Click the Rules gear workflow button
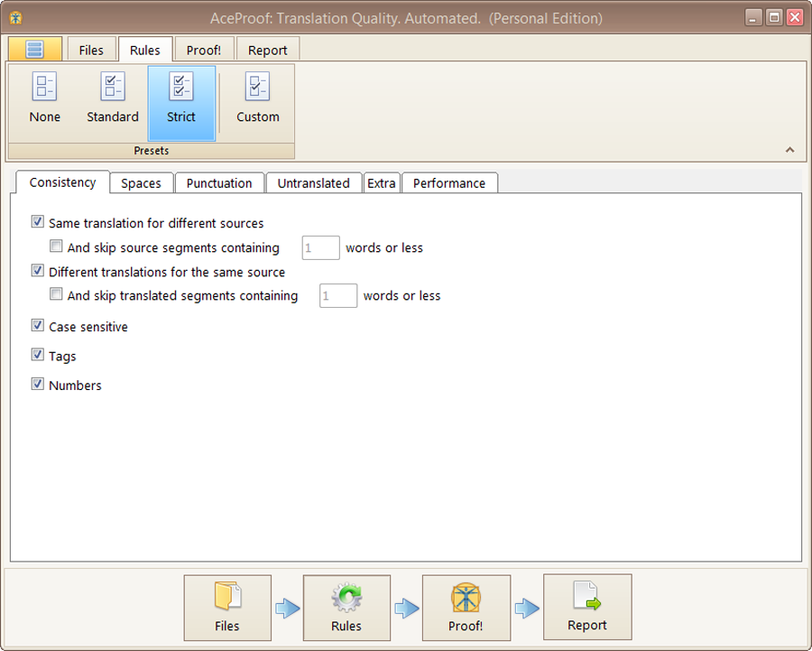 pyautogui.click(x=346, y=608)
